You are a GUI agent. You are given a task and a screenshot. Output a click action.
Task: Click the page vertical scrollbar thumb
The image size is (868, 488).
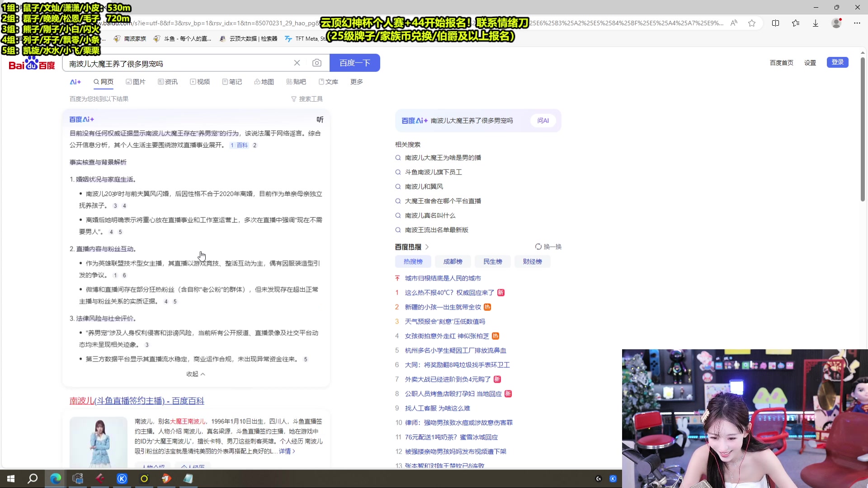[863, 129]
